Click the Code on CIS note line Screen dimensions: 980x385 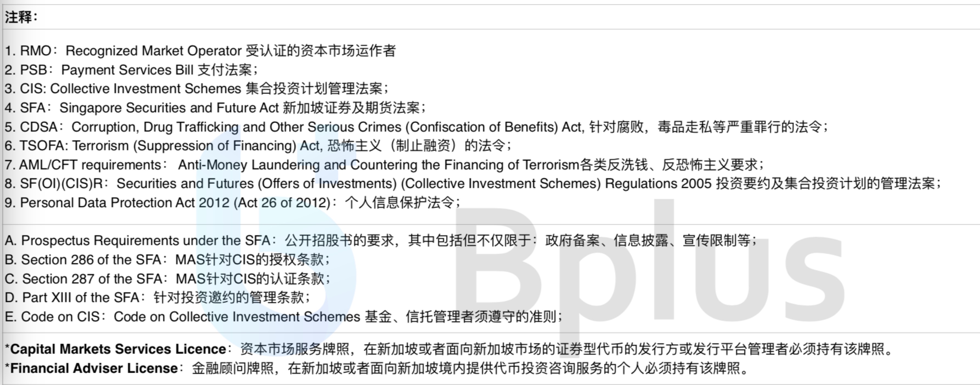(284, 317)
